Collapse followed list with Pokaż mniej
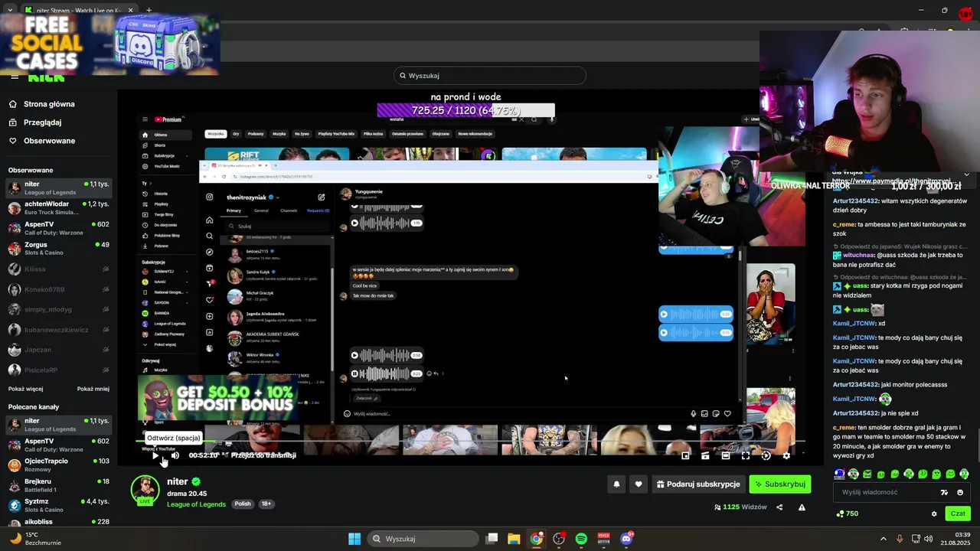 coord(93,389)
